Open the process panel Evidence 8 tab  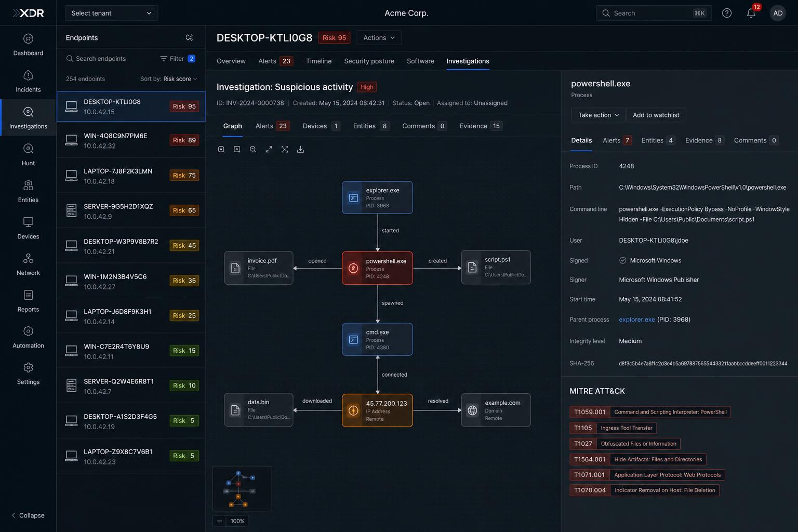pyautogui.click(x=704, y=140)
